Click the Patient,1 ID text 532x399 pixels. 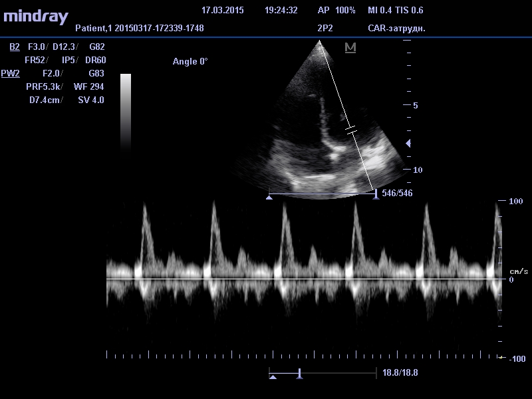pos(140,29)
